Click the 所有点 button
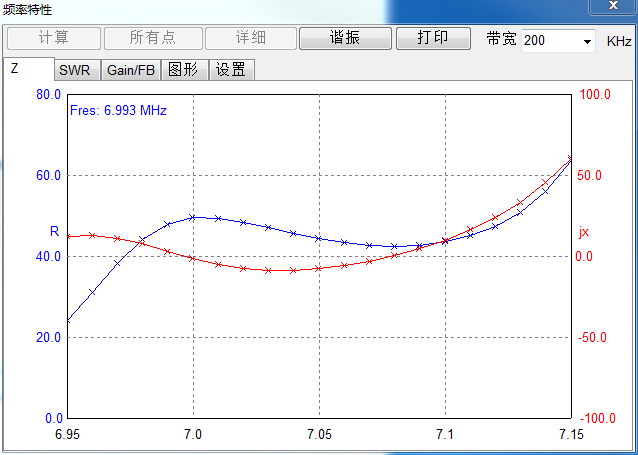 [153, 38]
